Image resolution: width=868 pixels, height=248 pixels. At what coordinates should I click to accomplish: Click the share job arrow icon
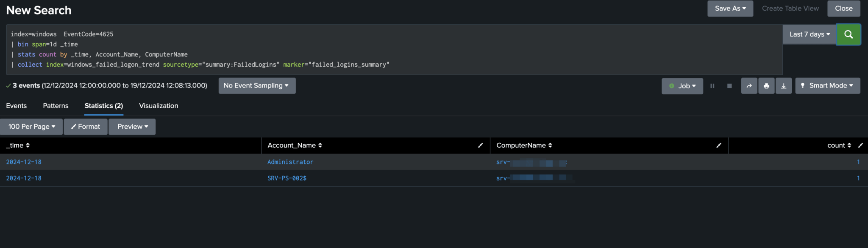(x=749, y=86)
